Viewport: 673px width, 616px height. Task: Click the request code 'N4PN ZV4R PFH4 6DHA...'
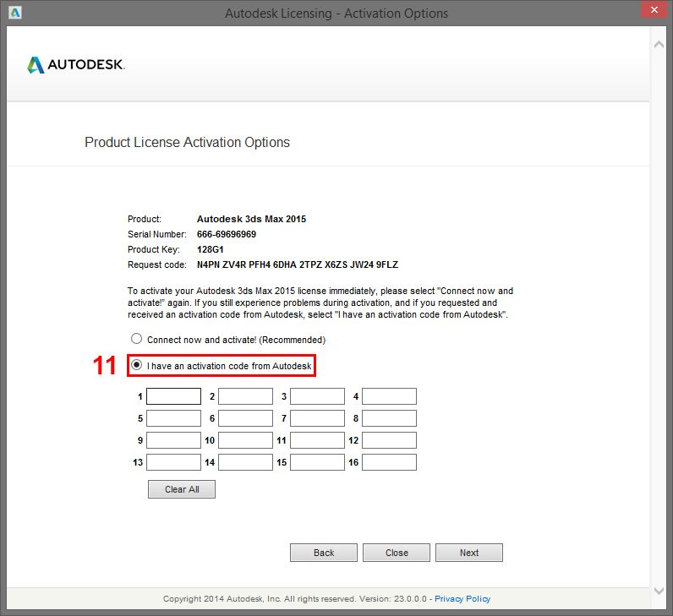click(298, 264)
